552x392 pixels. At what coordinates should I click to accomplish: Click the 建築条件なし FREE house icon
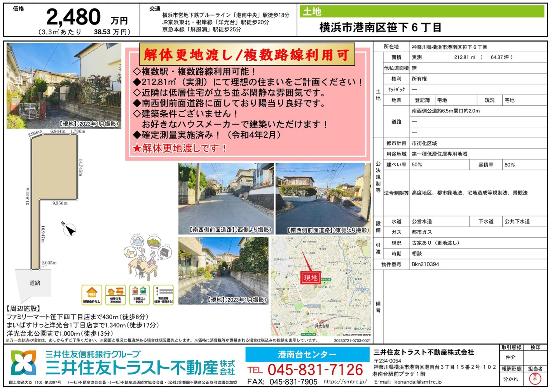click(92, 295)
